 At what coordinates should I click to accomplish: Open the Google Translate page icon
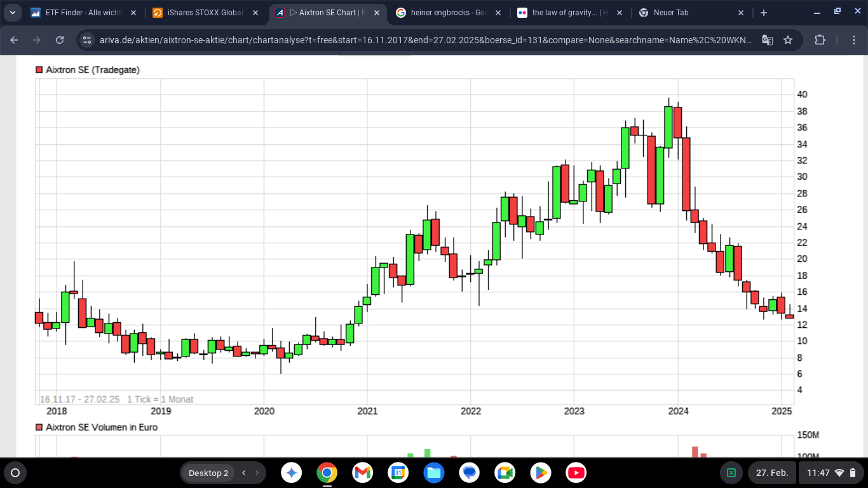click(768, 40)
